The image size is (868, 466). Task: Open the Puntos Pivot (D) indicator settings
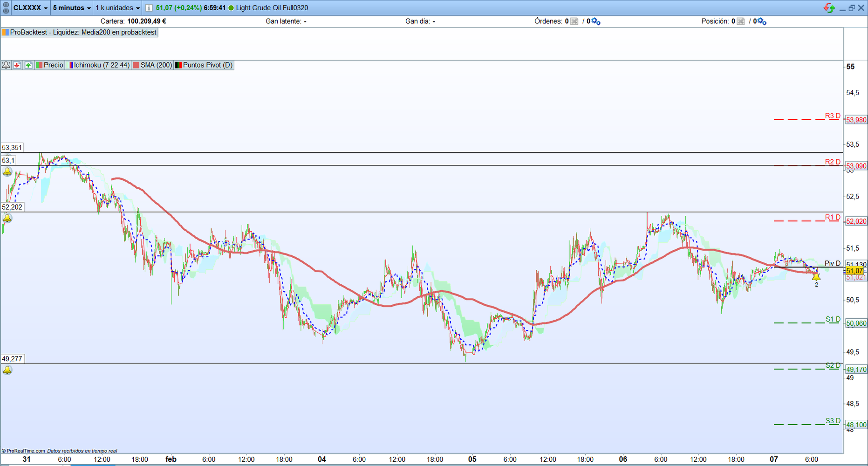pos(204,65)
